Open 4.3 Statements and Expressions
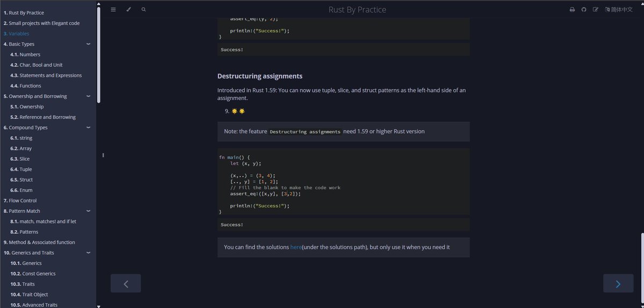The image size is (644, 308). click(46, 75)
